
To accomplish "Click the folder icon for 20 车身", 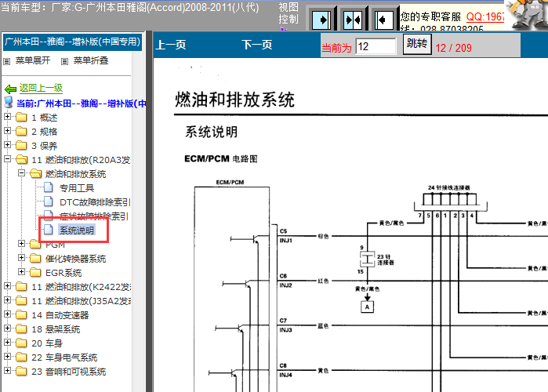I will [21, 343].
